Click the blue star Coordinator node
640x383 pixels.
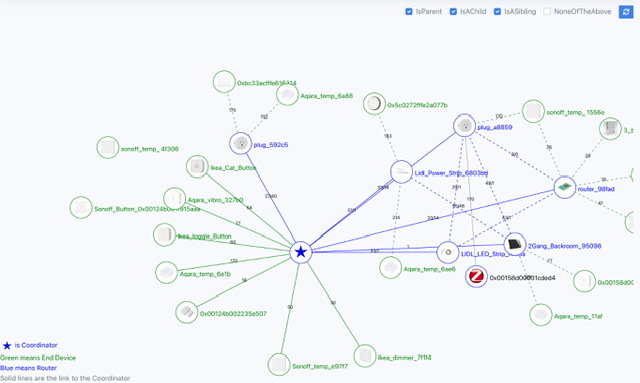point(301,252)
